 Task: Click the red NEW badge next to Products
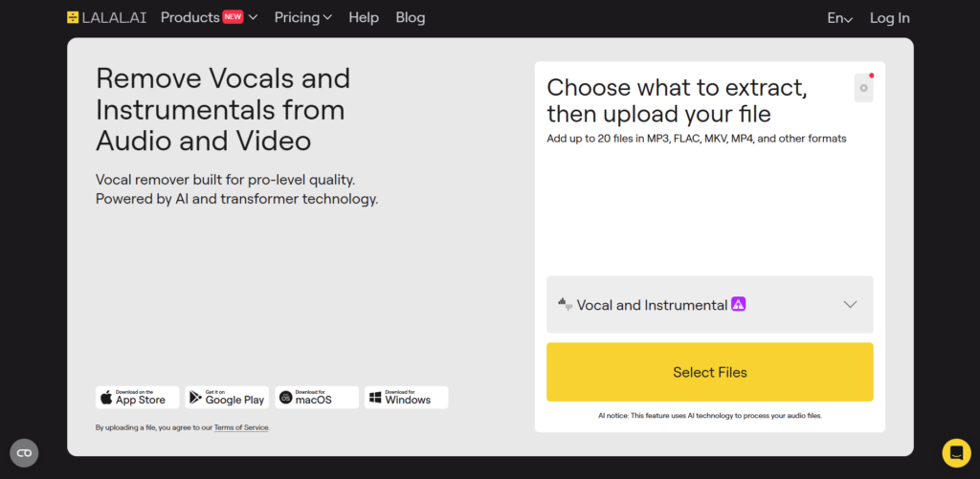click(x=234, y=17)
